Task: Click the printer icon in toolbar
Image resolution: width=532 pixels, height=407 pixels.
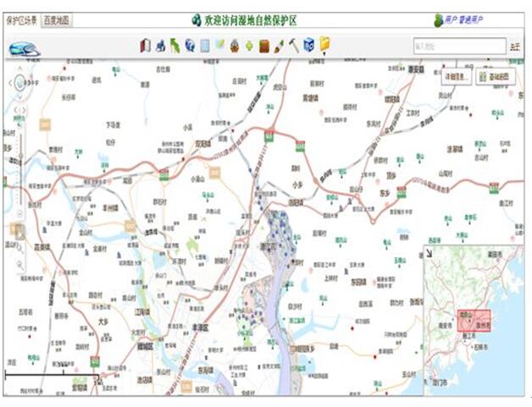Action: 160,46
